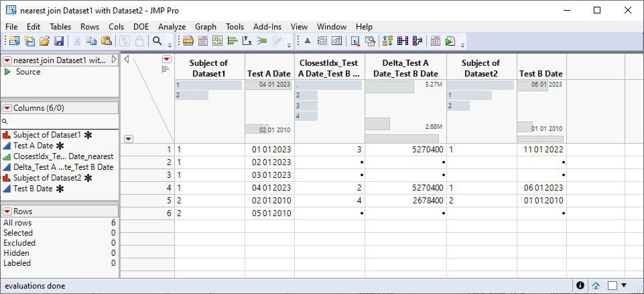Viewport: 644px width, 294px height.
Task: Open the Columns panel red triangle menu
Action: (7, 108)
